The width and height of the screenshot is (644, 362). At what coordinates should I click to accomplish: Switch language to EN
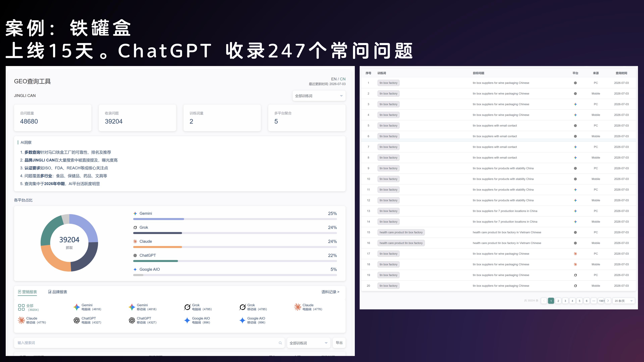[x=334, y=79]
